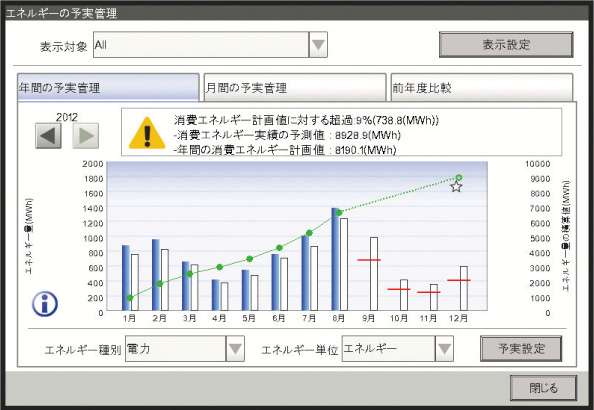
Task: Expand the エネルギー単位 dropdown arrow
Action: click(444, 349)
